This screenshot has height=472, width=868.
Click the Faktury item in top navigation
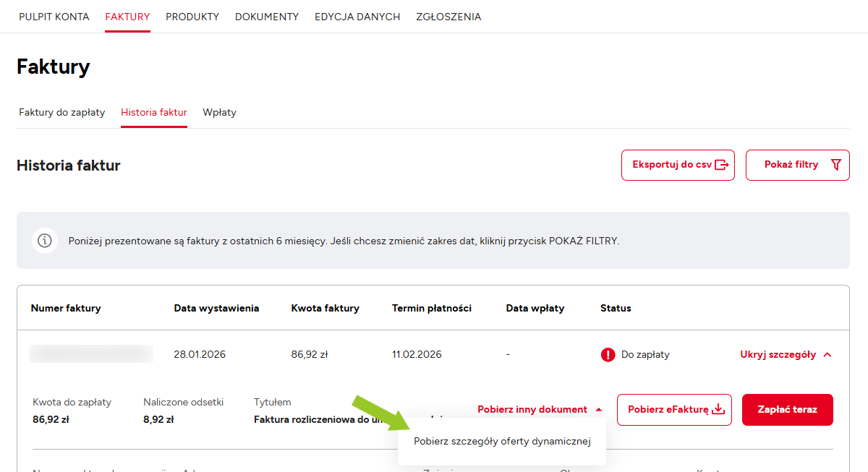[x=127, y=17]
